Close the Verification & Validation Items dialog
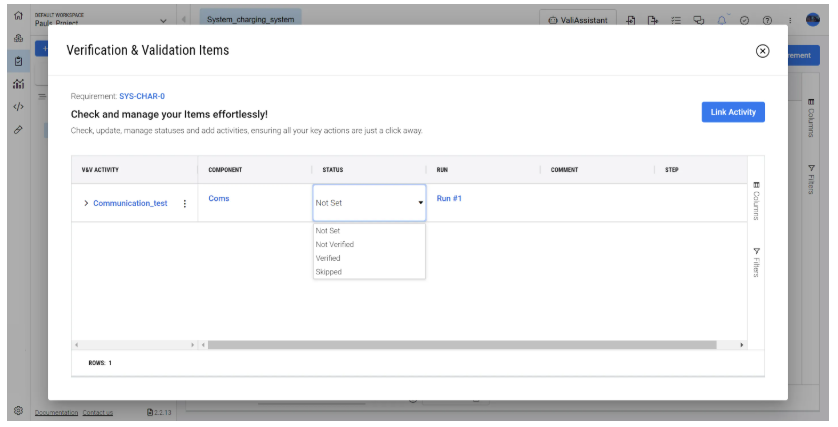The height and width of the screenshot is (427, 838). click(762, 51)
